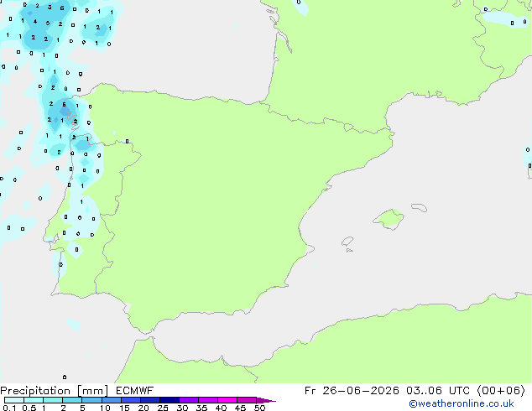This screenshot has height=411, width=532.
Task: Click the '25' legend scale label
Action: [163, 408]
